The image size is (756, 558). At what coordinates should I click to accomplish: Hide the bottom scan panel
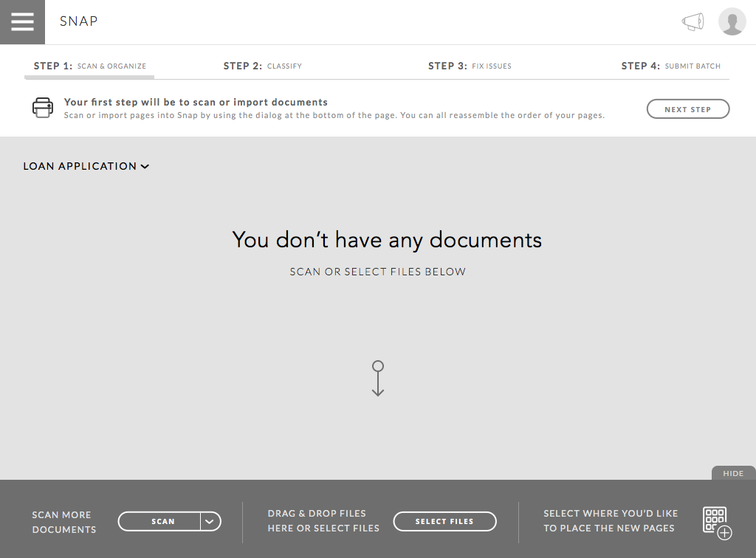click(x=733, y=473)
